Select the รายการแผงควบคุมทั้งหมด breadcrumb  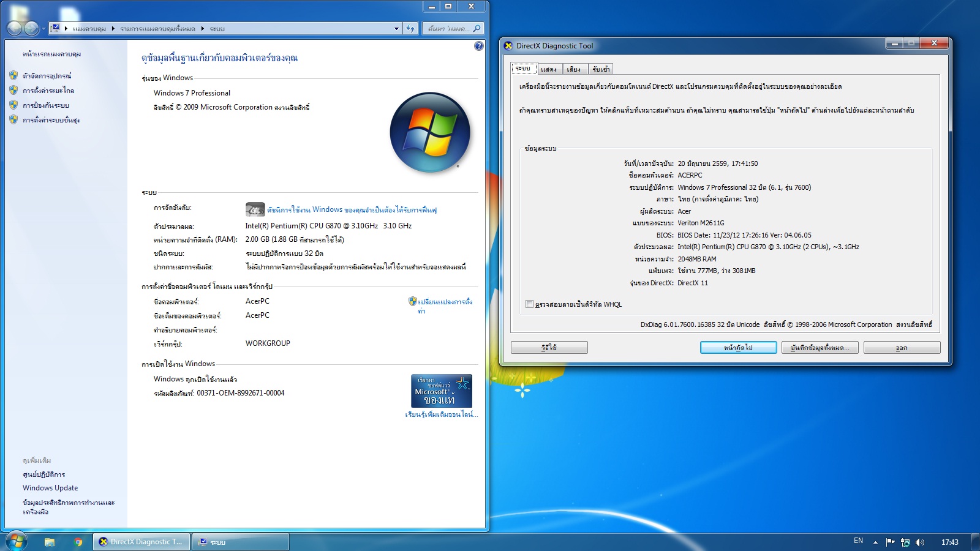[x=157, y=29]
